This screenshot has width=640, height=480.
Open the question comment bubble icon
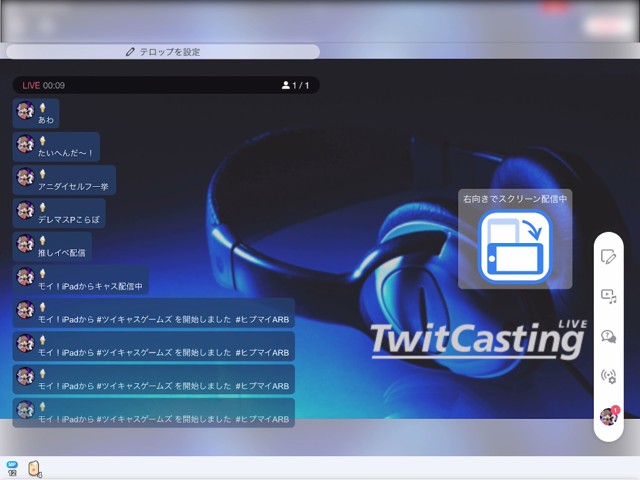[x=608, y=337]
